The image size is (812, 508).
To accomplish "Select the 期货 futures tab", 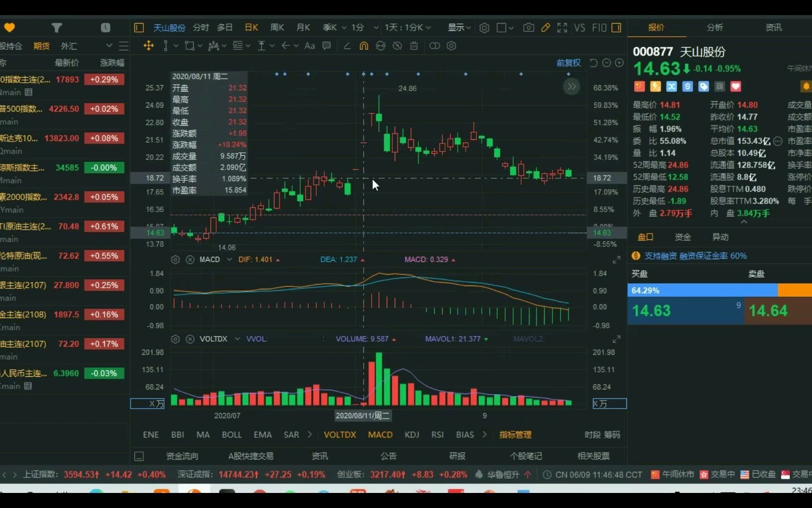I will point(41,46).
